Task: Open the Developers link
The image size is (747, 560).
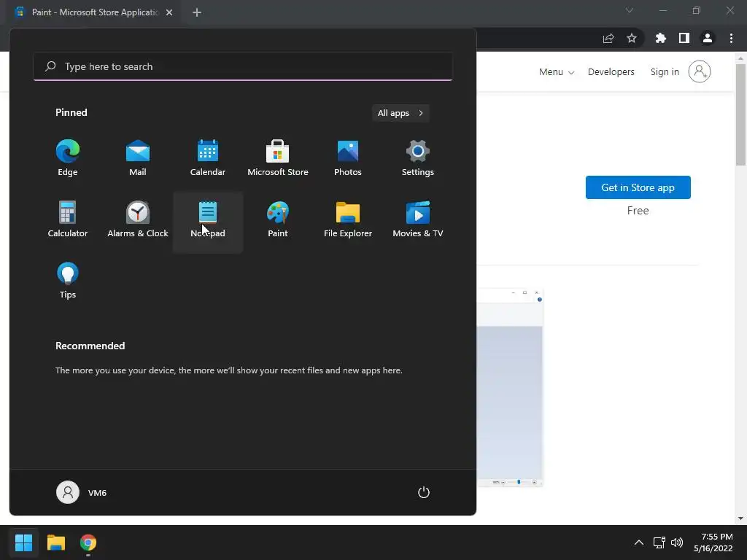Action: (611, 72)
